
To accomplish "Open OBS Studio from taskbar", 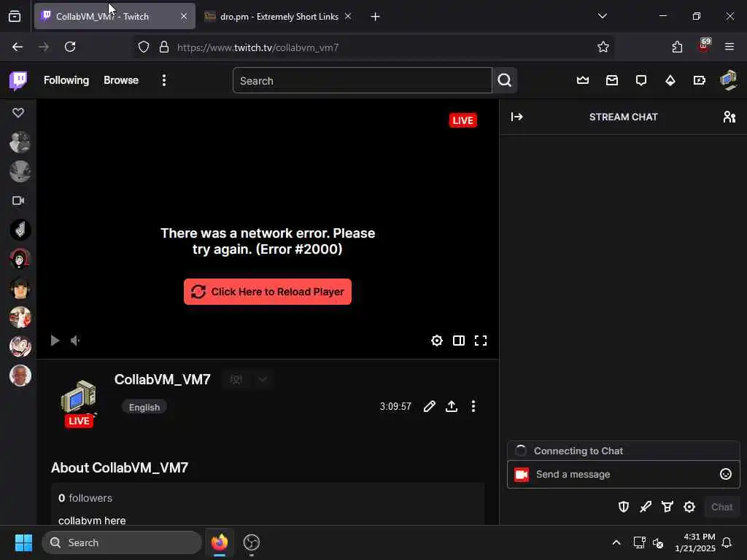I will 252,542.
